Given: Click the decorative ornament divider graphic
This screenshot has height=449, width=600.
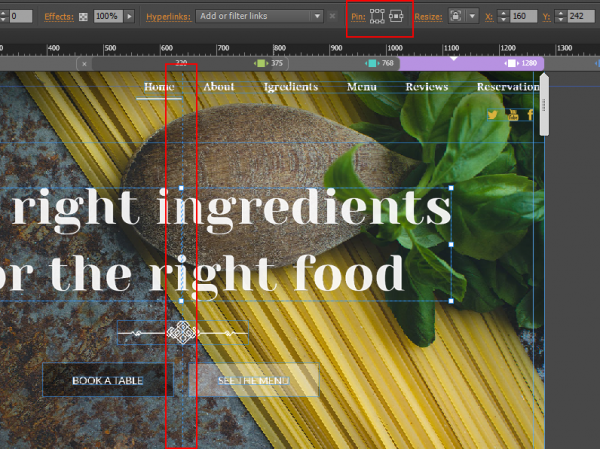Looking at the screenshot, I should point(182,332).
